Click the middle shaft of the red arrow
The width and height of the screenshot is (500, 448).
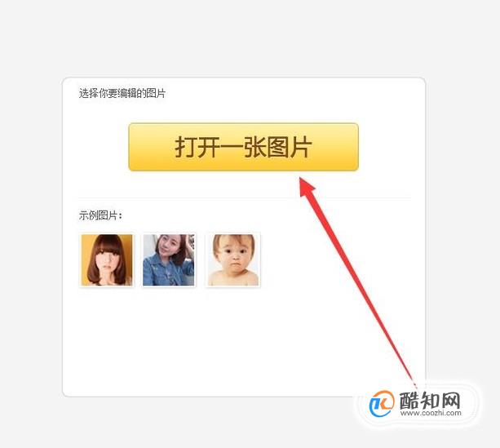pos(352,271)
